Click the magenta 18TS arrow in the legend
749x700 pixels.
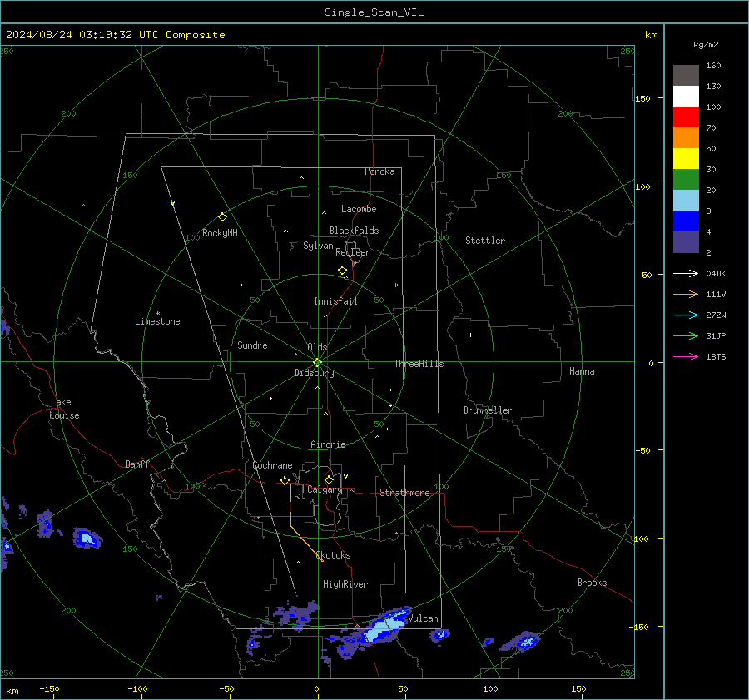click(x=686, y=356)
